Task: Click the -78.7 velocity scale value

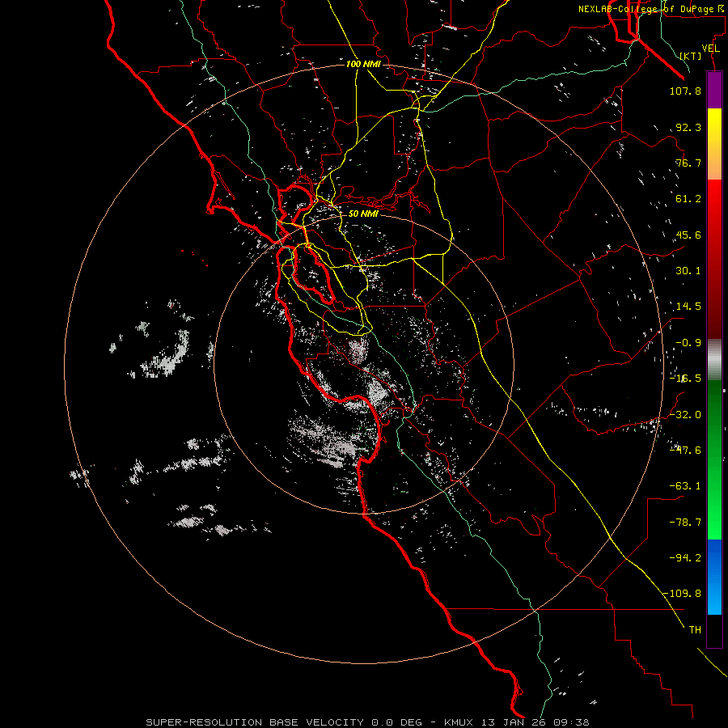Action: point(685,523)
